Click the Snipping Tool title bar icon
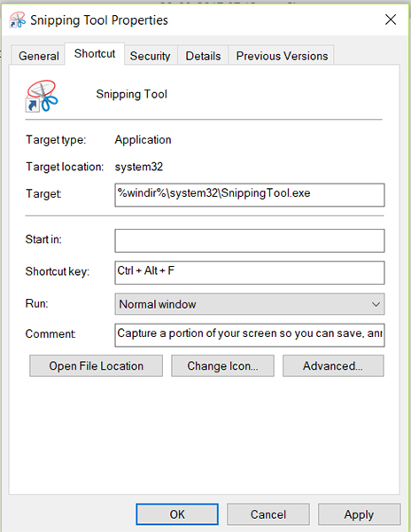Image resolution: width=411 pixels, height=532 pixels. [18, 20]
